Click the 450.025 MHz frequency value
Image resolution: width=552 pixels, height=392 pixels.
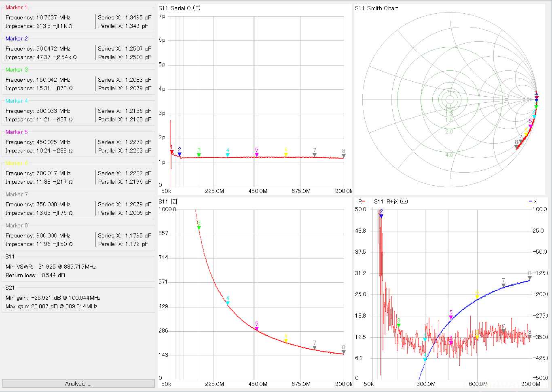point(53,142)
